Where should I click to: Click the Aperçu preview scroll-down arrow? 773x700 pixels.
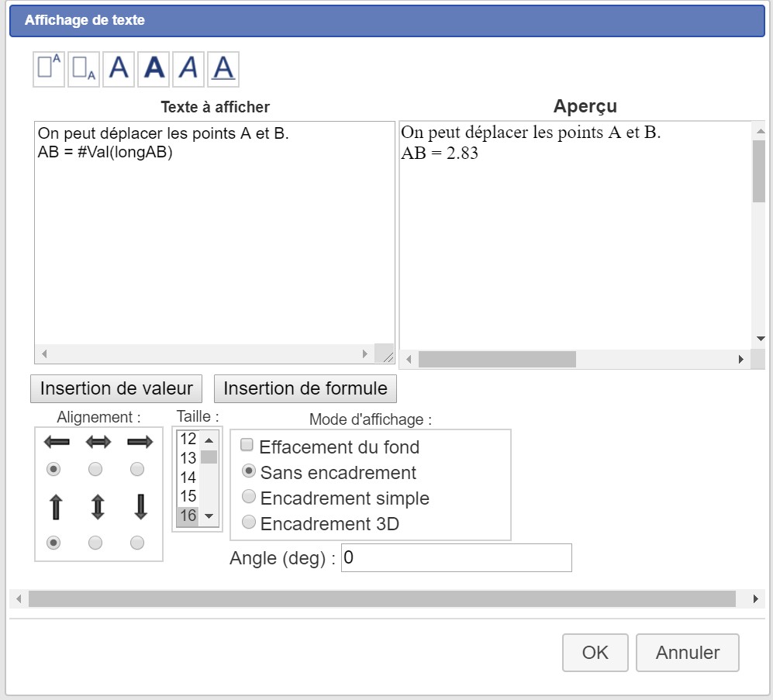click(760, 338)
